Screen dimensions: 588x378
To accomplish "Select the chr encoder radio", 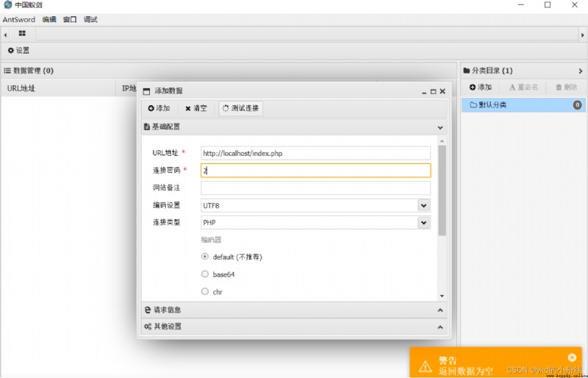I will pyautogui.click(x=205, y=291).
